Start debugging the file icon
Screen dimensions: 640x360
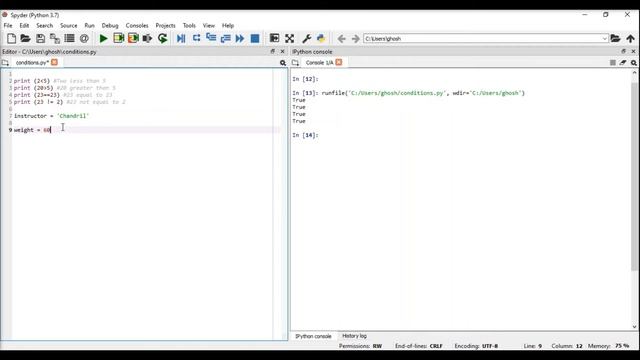point(181,38)
